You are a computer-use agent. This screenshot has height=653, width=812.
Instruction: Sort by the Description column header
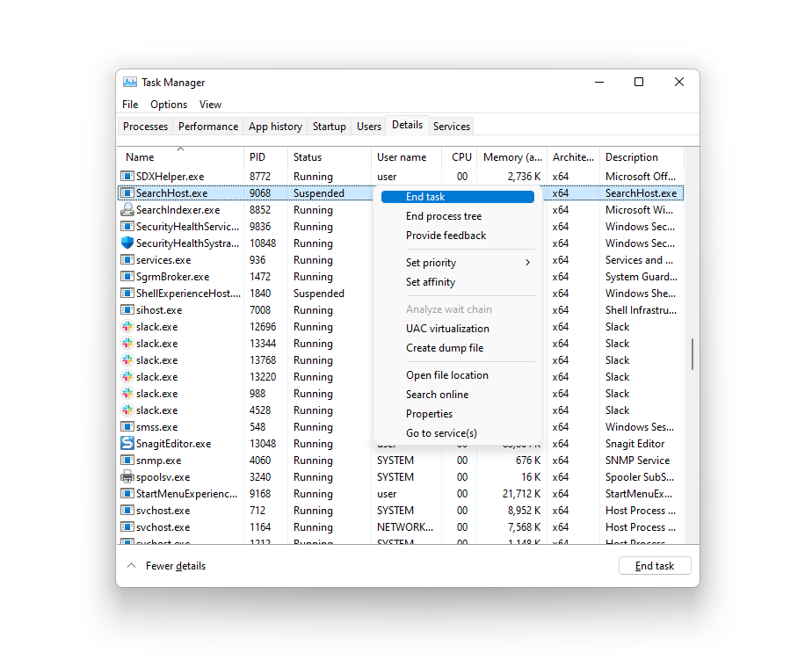[x=642, y=157]
